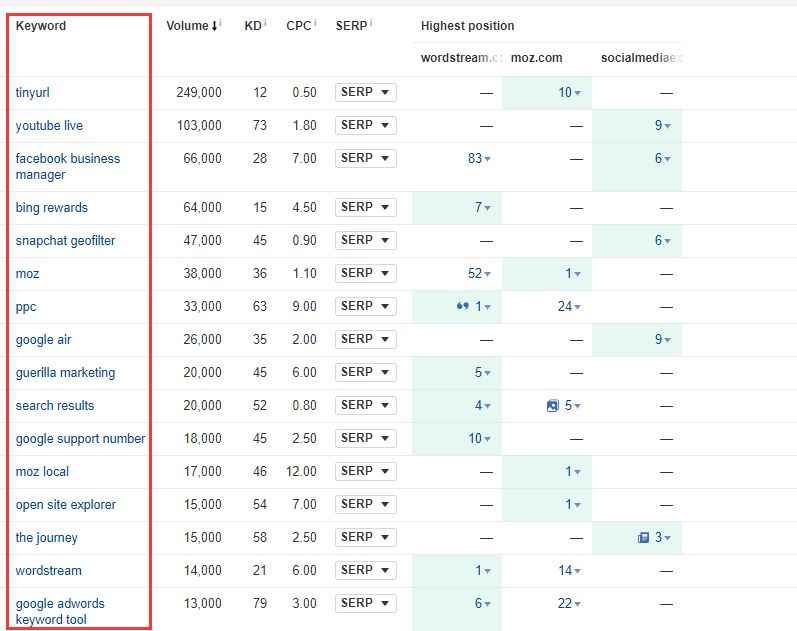
Task: Expand moz.com position 22 for google adwords keyword tool
Action: coord(569,604)
